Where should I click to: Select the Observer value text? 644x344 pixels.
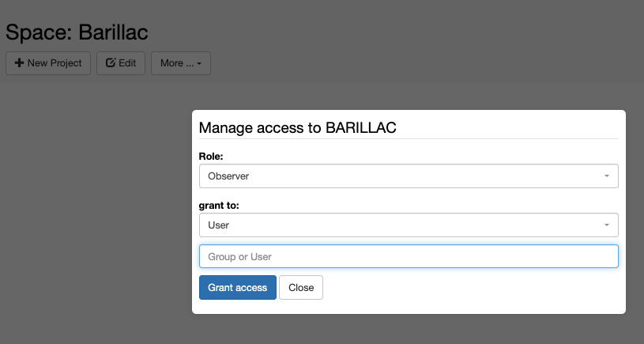click(228, 176)
